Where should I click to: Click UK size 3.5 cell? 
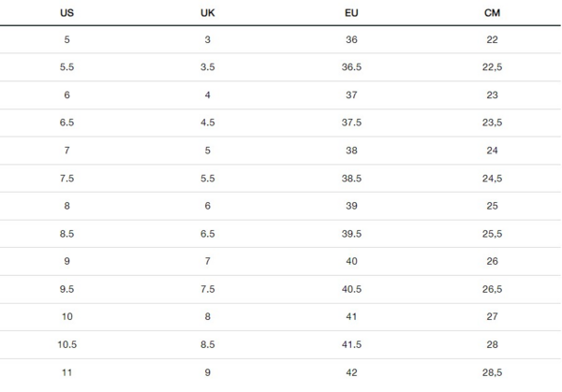pyautogui.click(x=208, y=67)
